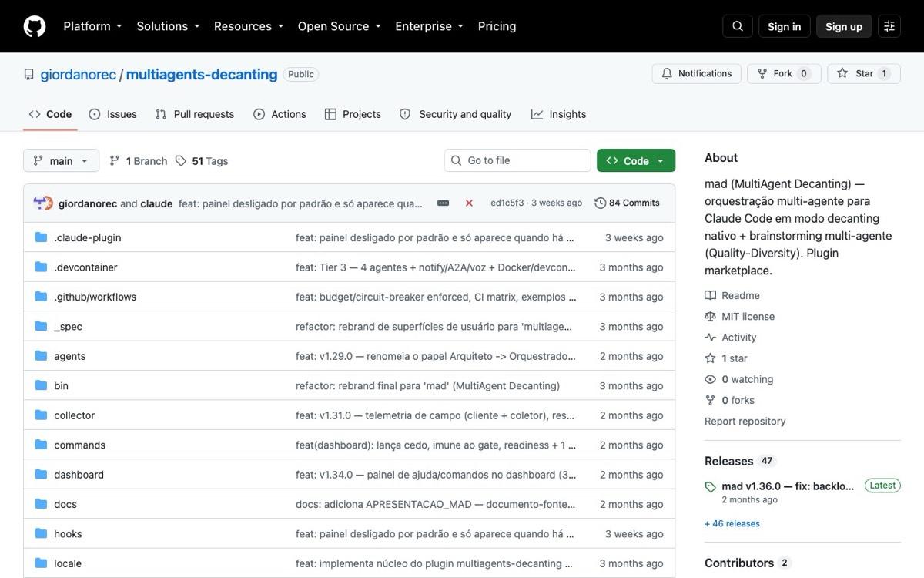Switch to the Projects tab
Image resolution: width=924 pixels, height=578 pixels.
[353, 114]
